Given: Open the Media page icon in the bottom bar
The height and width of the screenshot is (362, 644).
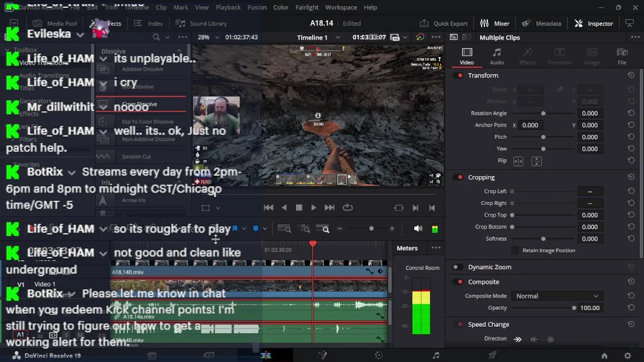Looking at the screenshot, I should pos(151,355).
